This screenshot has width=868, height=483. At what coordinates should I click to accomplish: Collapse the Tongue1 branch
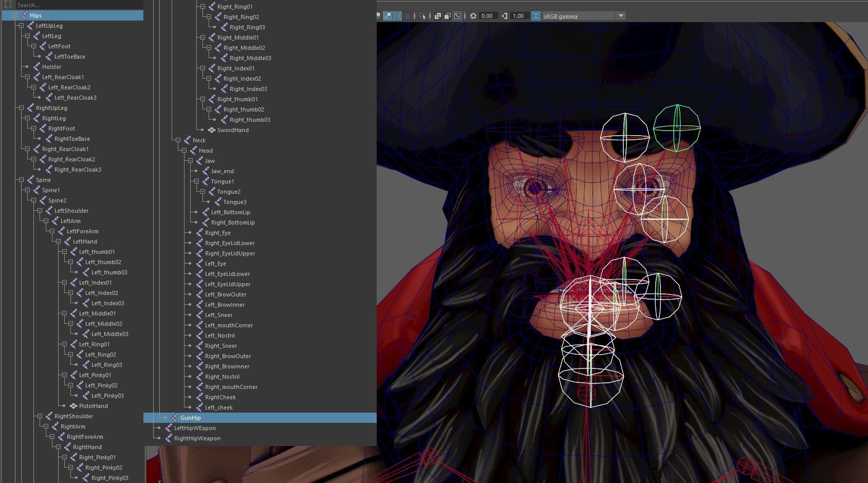[x=196, y=181]
